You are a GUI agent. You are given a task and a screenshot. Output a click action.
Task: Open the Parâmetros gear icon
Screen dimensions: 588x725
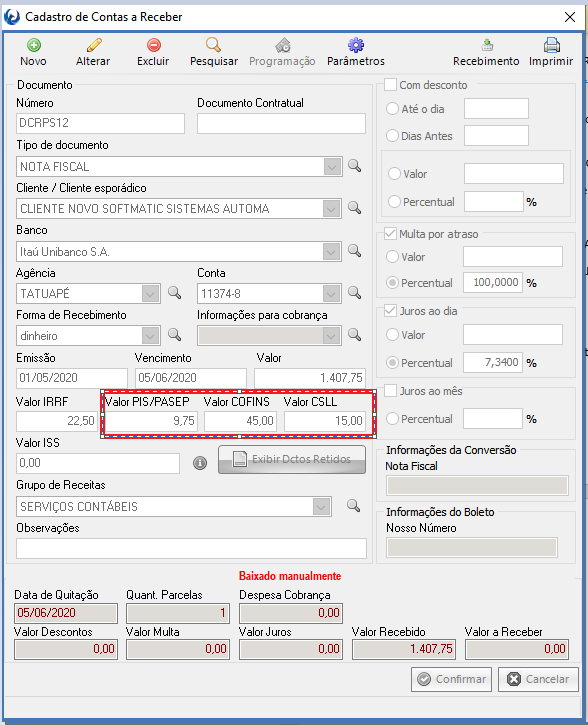coord(355,45)
